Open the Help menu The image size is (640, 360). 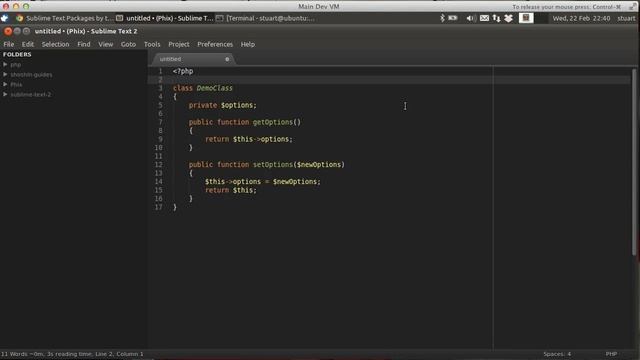pyautogui.click(x=247, y=44)
